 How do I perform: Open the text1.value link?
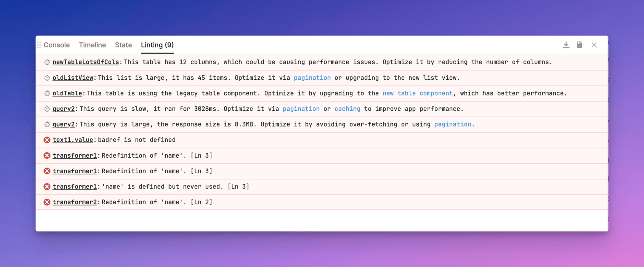click(x=73, y=140)
